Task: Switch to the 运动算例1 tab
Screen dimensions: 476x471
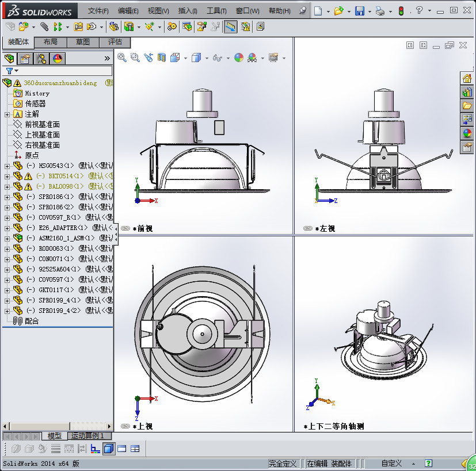Action: tap(89, 436)
